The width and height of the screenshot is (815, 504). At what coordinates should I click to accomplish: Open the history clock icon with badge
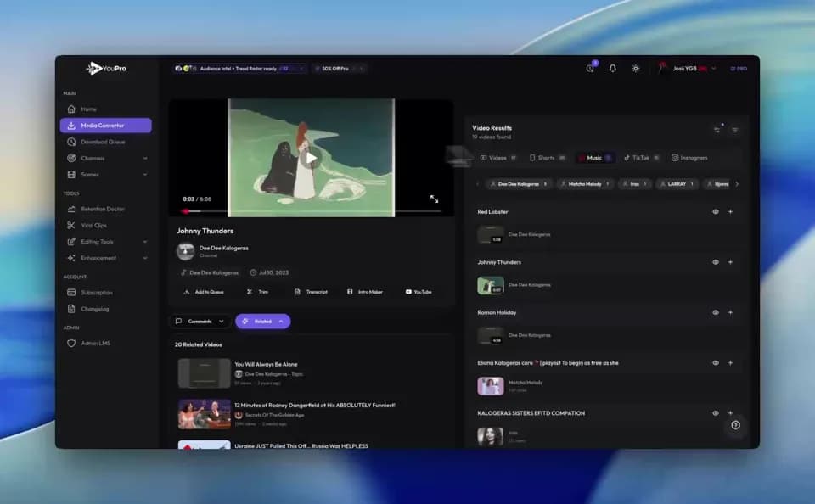[591, 68]
